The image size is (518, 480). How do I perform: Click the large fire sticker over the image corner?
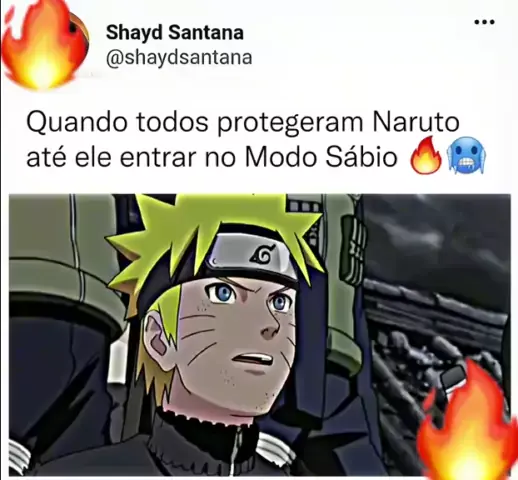click(467, 422)
